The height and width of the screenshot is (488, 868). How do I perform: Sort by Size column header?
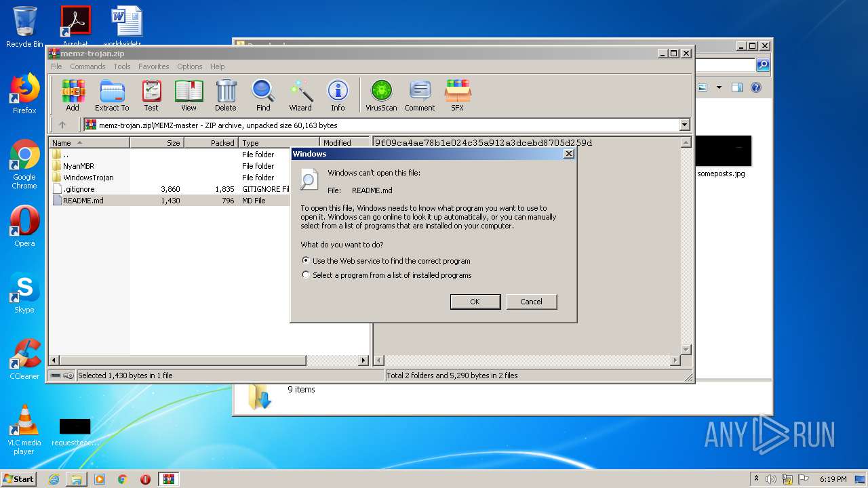(x=157, y=142)
